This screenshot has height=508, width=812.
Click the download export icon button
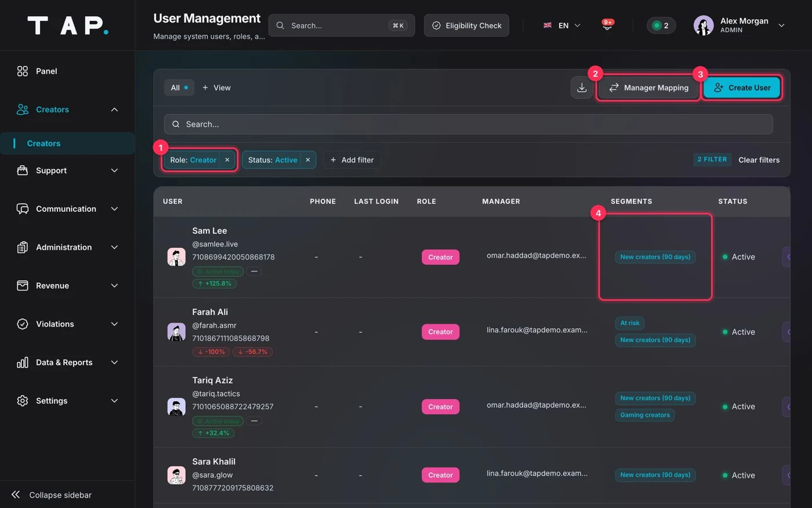click(582, 88)
